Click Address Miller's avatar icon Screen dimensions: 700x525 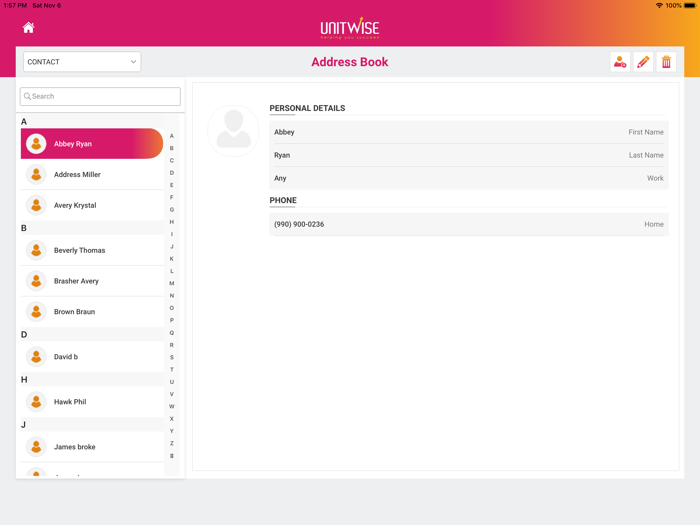click(x=36, y=175)
